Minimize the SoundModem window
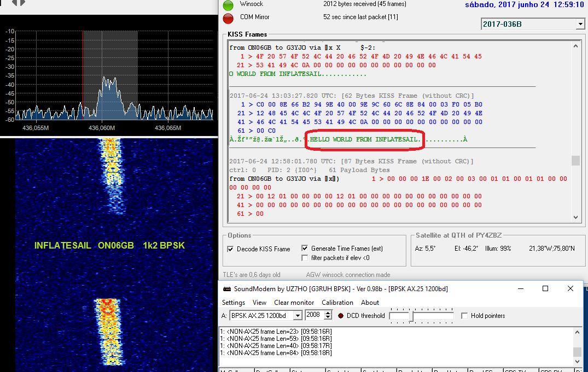Viewport: 588px width, 372px height. [x=521, y=288]
